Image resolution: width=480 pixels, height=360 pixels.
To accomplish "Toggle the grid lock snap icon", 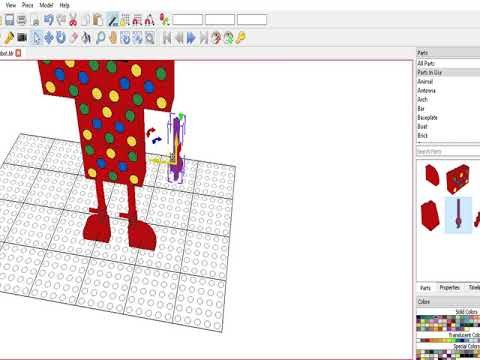I will [x=125, y=20].
